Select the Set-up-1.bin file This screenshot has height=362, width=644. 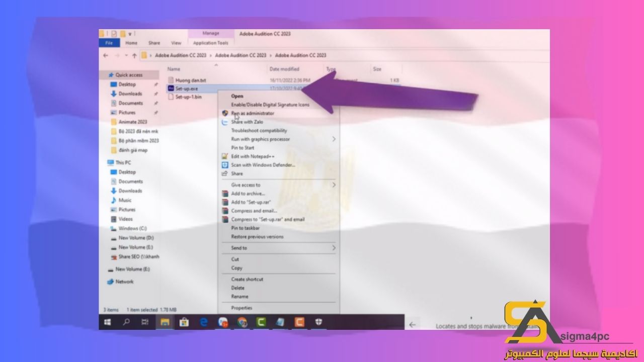pos(188,97)
